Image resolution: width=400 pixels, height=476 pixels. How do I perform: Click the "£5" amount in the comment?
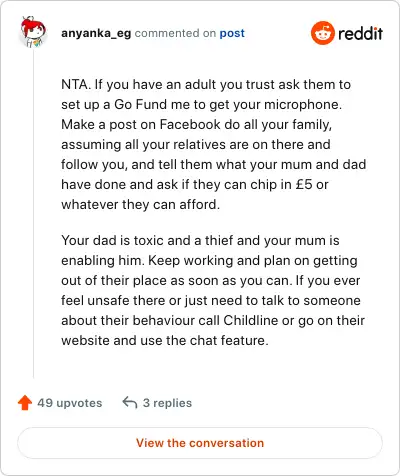point(304,184)
